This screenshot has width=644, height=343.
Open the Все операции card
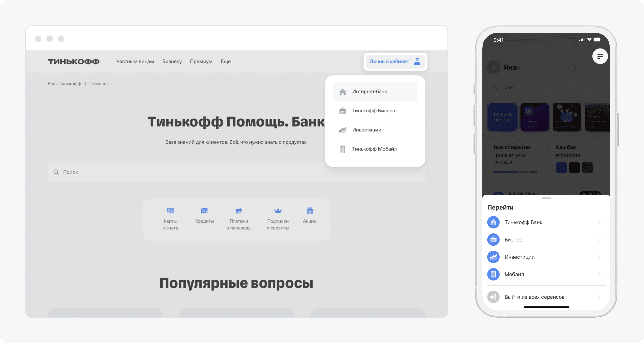click(x=515, y=159)
